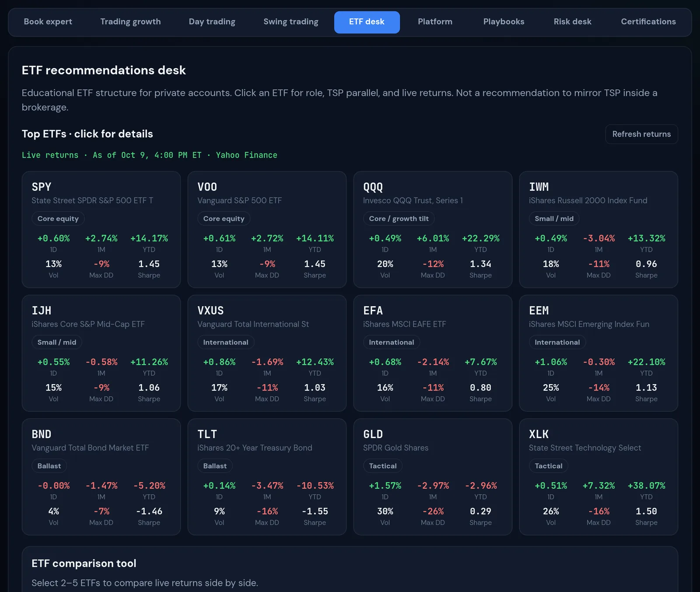Click the Vanguard Total Bond Market ETF name
700x592 pixels.
90,448
